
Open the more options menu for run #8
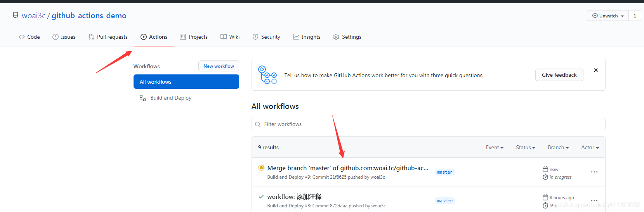(x=594, y=200)
